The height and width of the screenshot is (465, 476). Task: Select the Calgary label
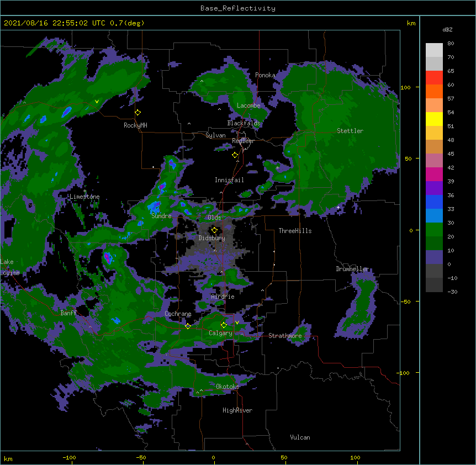click(x=220, y=333)
